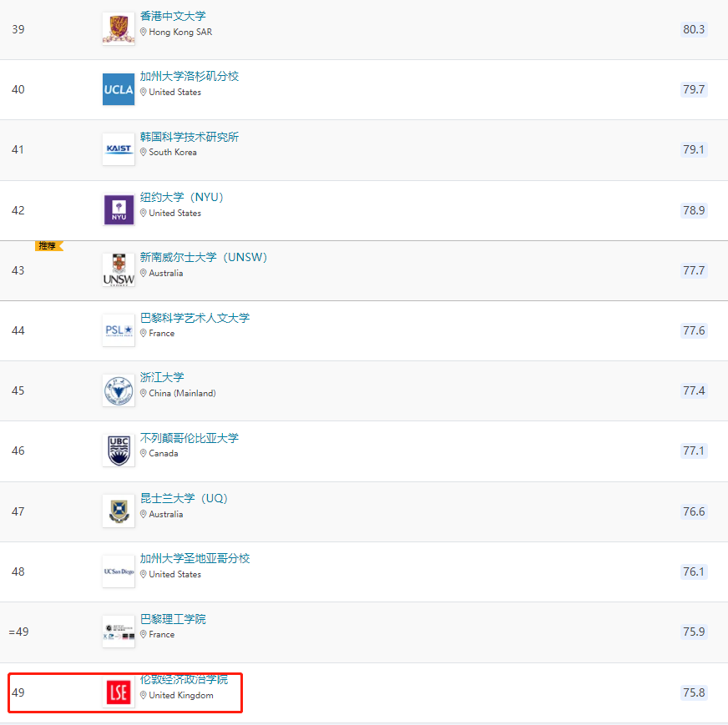Click the PSL university logo
The height and width of the screenshot is (725, 728).
coord(118,330)
